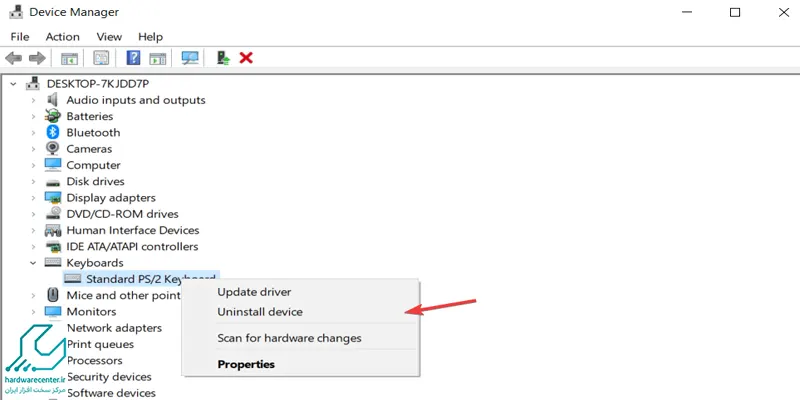Expand the Display adapters category
This screenshot has height=400, width=800.
[33, 198]
